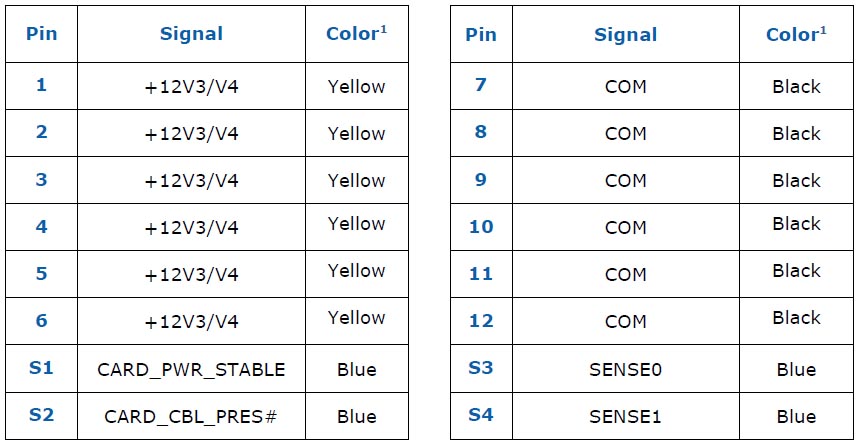The height and width of the screenshot is (445, 859).
Task: Click pin number 7 cell
Action: 481,86
